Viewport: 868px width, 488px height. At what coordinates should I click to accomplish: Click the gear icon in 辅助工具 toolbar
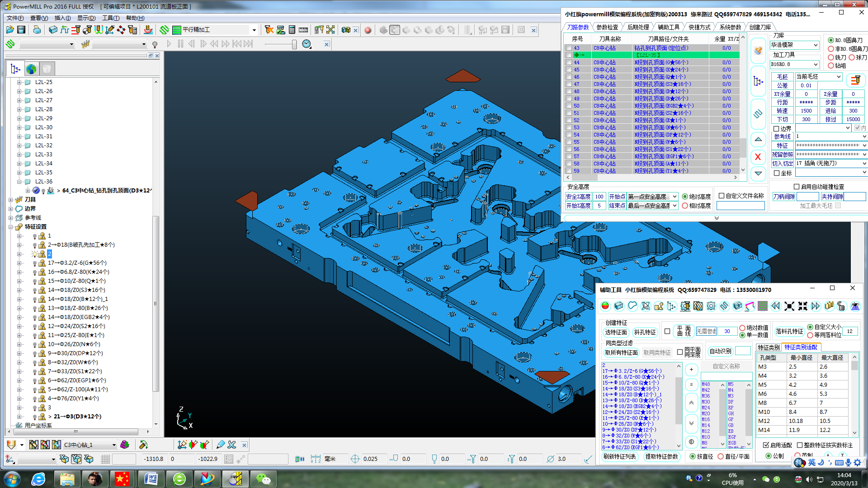tap(711, 306)
